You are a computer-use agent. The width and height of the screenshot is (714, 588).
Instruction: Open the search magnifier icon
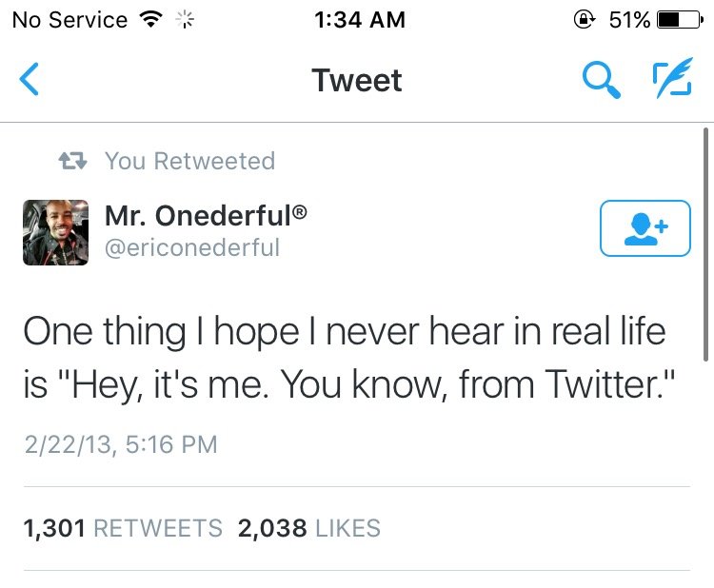pyautogui.click(x=601, y=80)
